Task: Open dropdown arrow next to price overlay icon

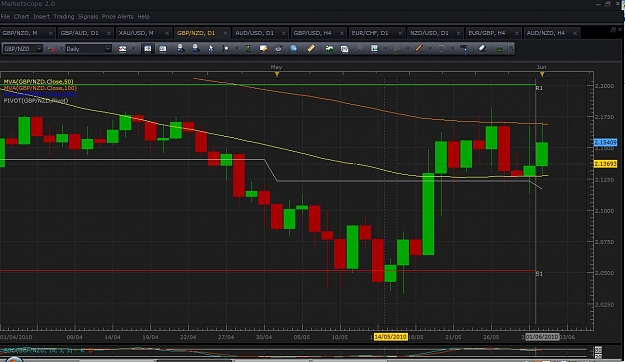Action: click(x=385, y=49)
